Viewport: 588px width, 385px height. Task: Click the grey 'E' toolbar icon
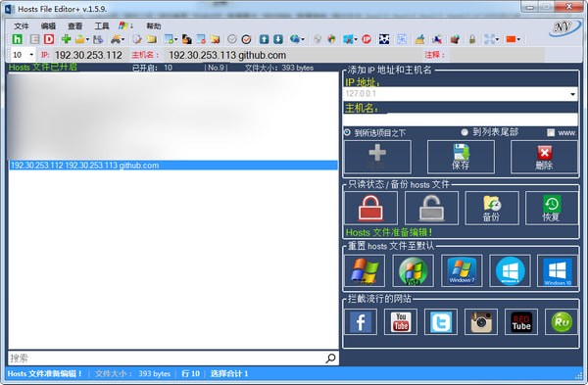pyautogui.click(x=34, y=39)
